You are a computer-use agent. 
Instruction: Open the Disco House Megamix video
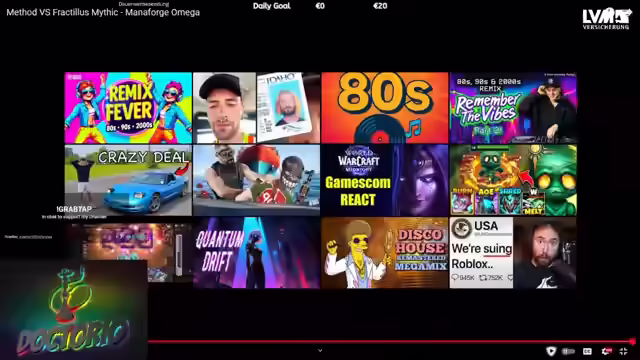384,252
